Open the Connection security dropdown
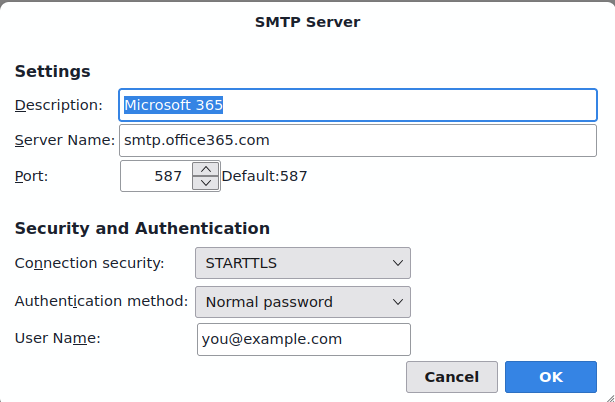The height and width of the screenshot is (402, 615). [303, 263]
